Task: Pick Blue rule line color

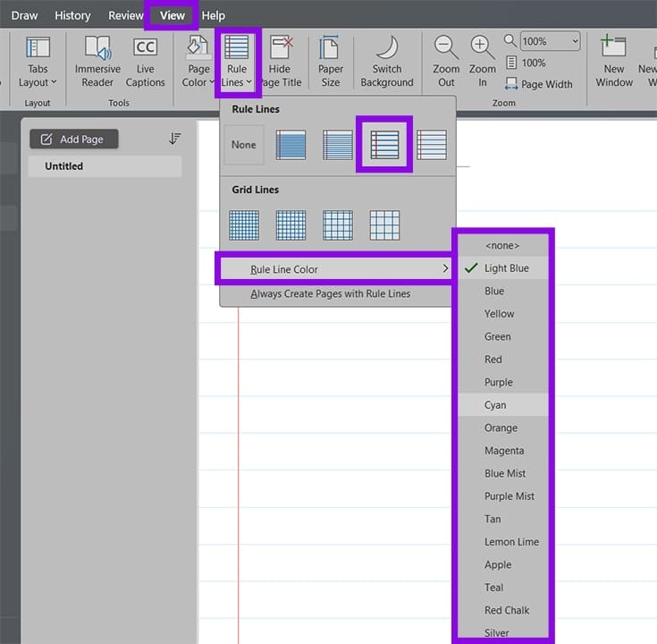Action: (502, 291)
